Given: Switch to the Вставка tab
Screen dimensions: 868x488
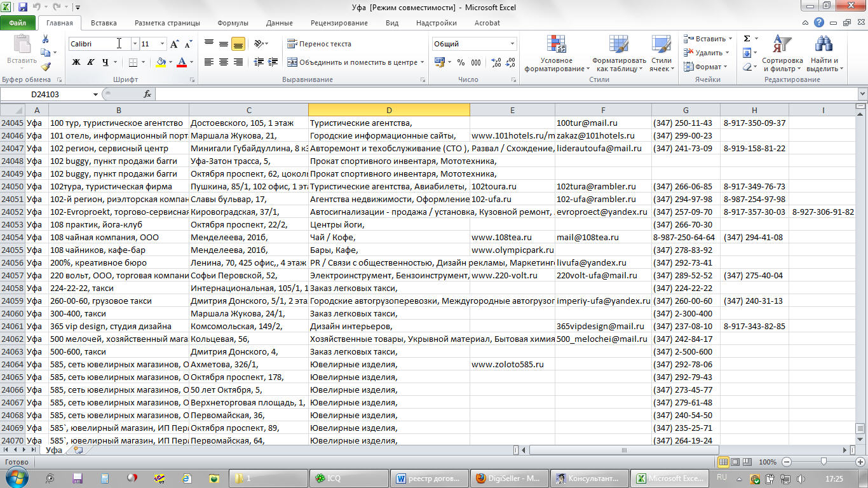Looking at the screenshot, I should (104, 23).
